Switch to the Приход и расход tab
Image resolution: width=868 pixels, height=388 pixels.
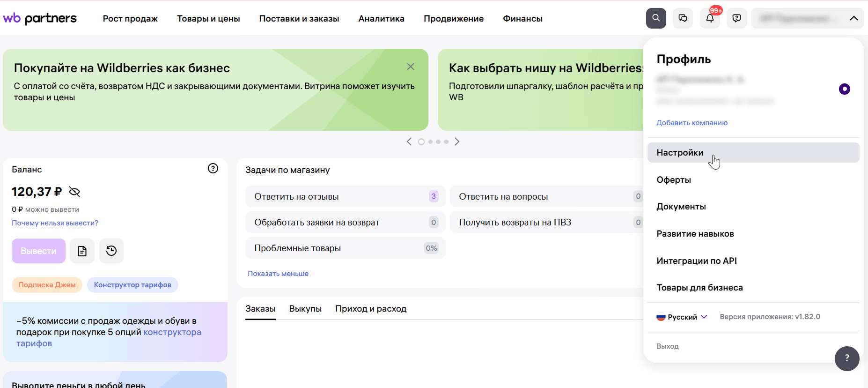[371, 309]
